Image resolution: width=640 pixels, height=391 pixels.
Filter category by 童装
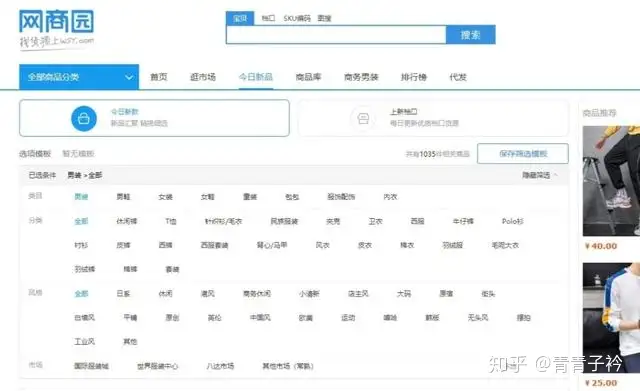click(x=250, y=197)
